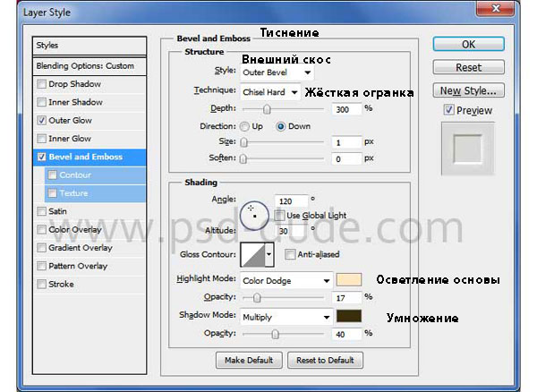
Task: Enable the Stroke checkbox
Action: 42,284
